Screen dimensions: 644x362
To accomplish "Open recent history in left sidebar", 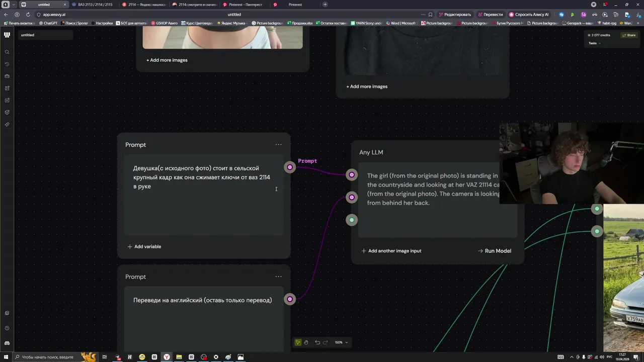I will pyautogui.click(x=7, y=64).
